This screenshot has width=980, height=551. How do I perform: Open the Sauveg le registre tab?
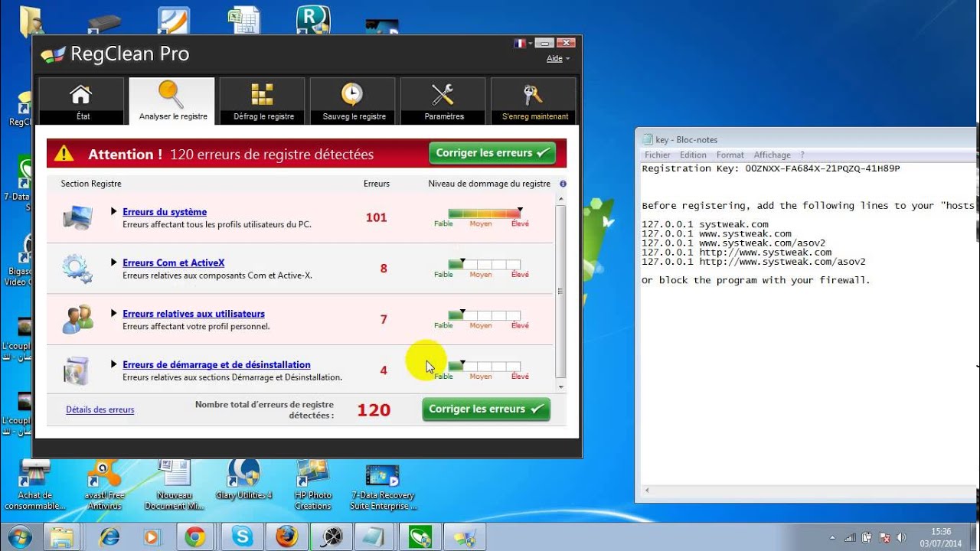click(353, 101)
